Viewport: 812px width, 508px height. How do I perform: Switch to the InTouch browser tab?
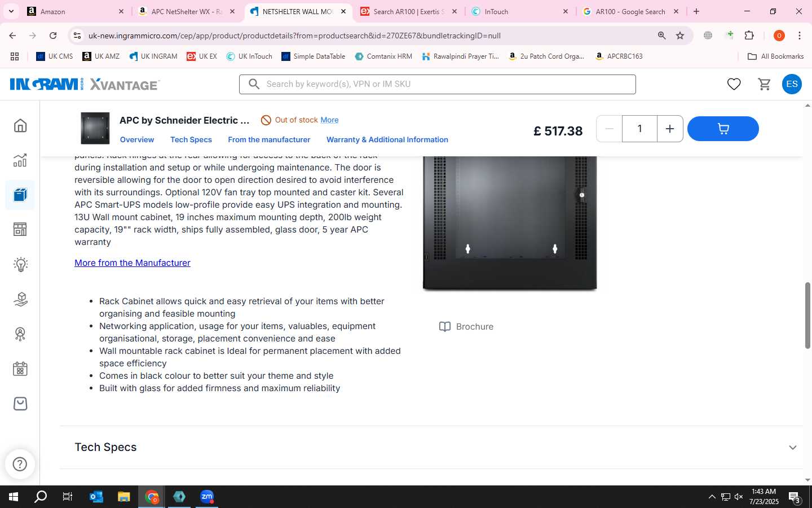click(520, 11)
